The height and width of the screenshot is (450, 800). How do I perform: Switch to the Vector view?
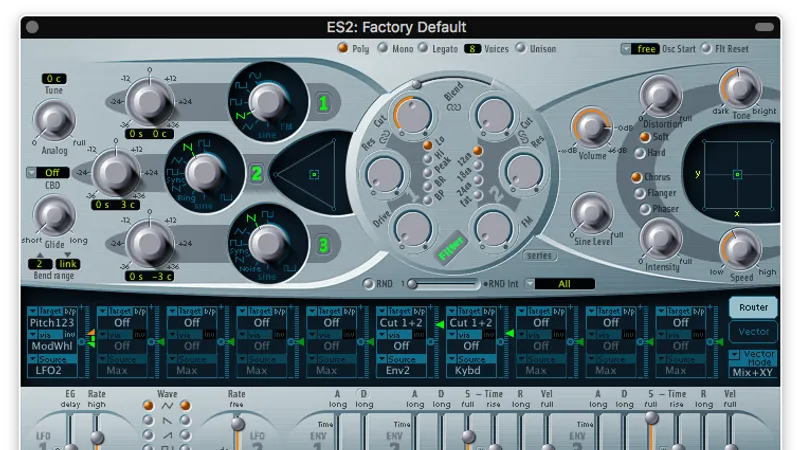[753, 332]
